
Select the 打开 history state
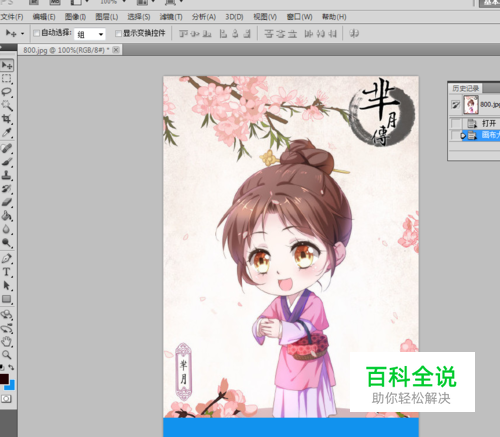[481, 124]
